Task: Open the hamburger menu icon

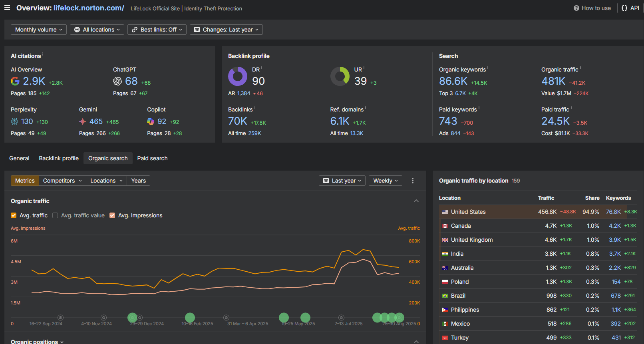Action: (7, 8)
